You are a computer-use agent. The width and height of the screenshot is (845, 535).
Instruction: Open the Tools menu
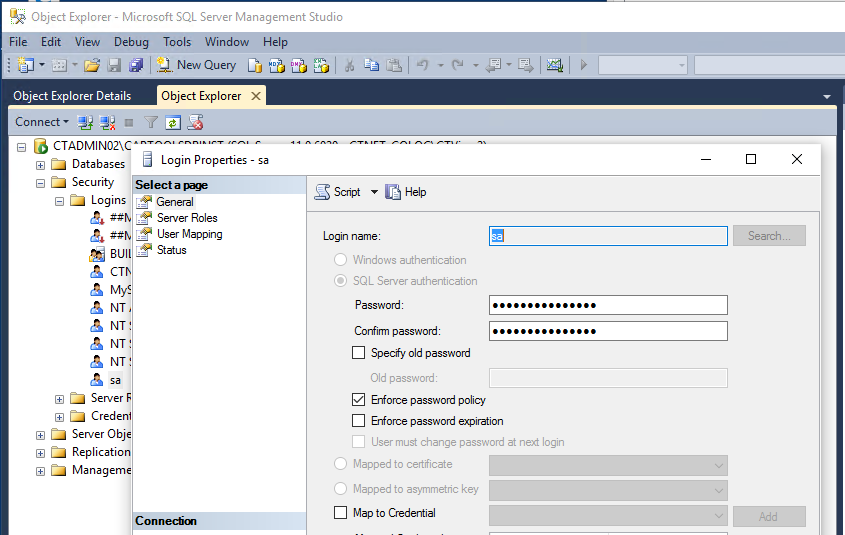tap(177, 42)
